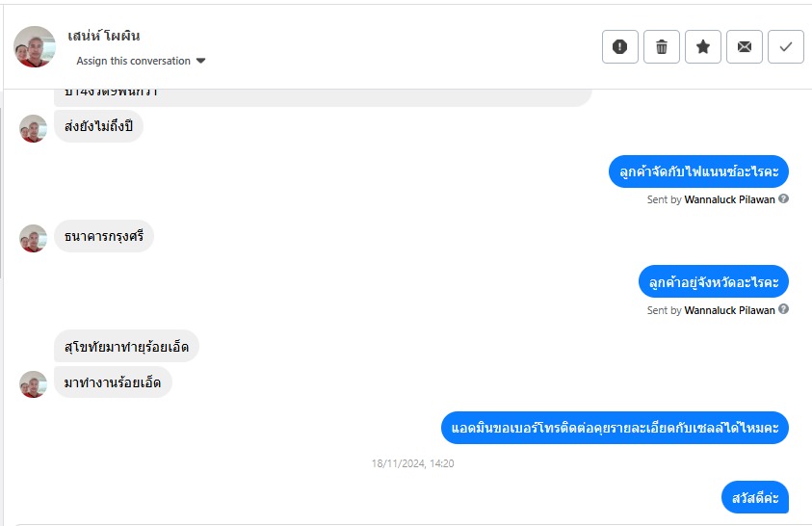Expand Assign this conversation dropdown arrow
The height and width of the screenshot is (526, 812).
tap(201, 61)
